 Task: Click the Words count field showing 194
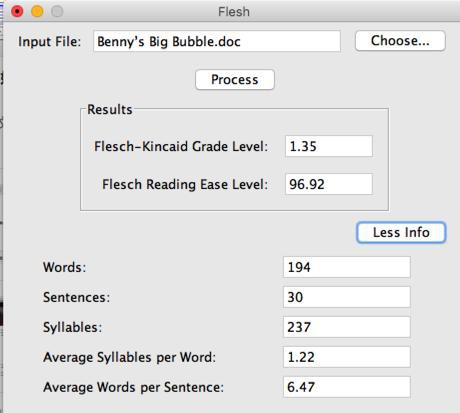click(x=347, y=267)
